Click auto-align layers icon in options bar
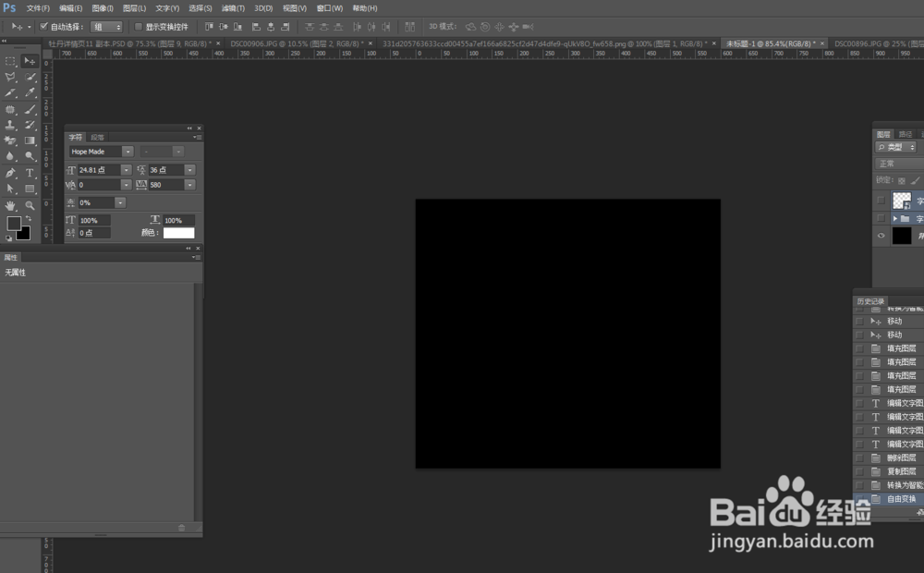This screenshot has width=924, height=573. 410,27
